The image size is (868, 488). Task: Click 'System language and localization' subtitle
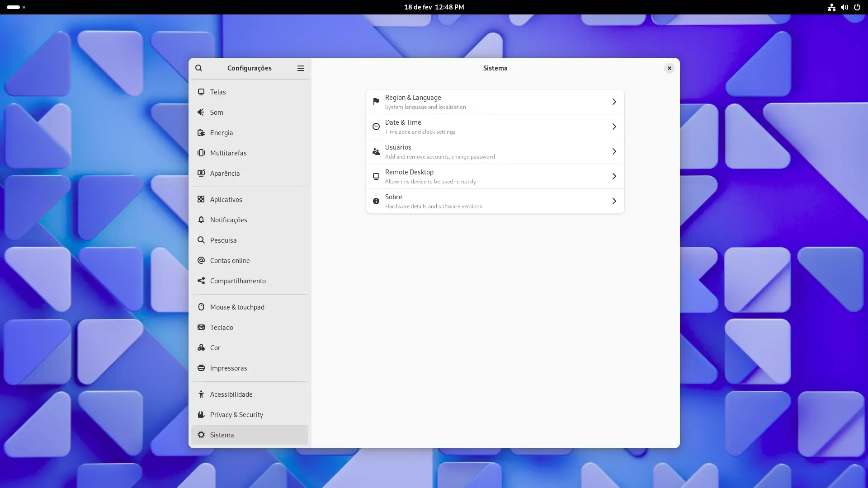(x=425, y=107)
